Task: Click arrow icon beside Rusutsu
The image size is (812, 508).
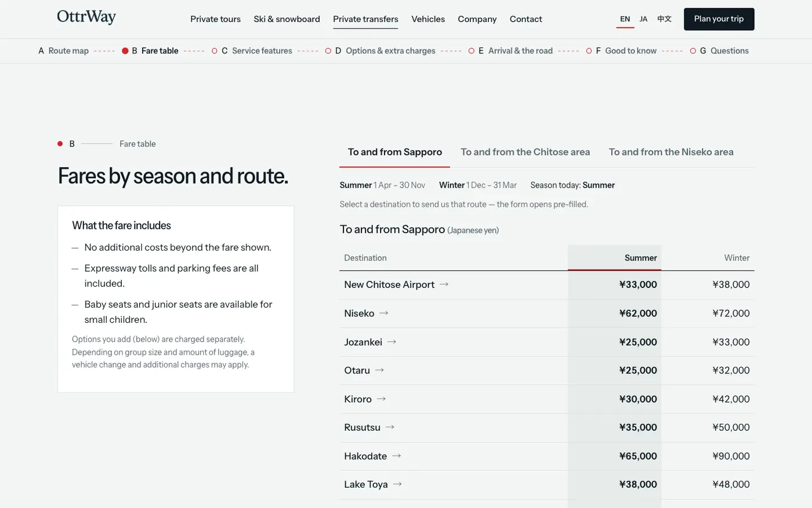Action: (x=390, y=427)
